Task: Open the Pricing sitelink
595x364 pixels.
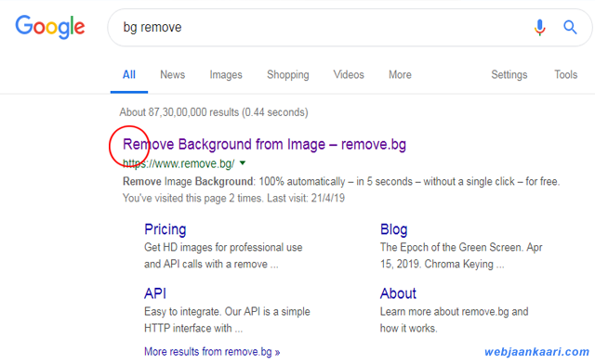Action: pos(165,229)
